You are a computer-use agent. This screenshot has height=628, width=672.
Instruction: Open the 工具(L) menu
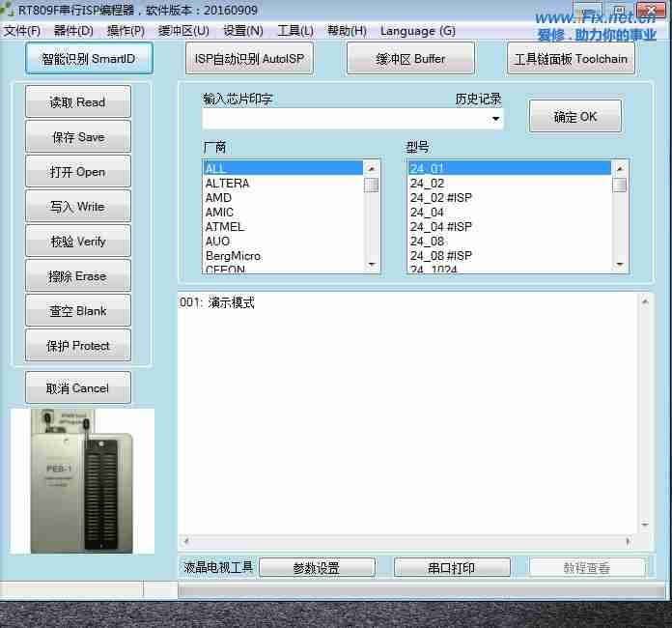pyautogui.click(x=294, y=31)
